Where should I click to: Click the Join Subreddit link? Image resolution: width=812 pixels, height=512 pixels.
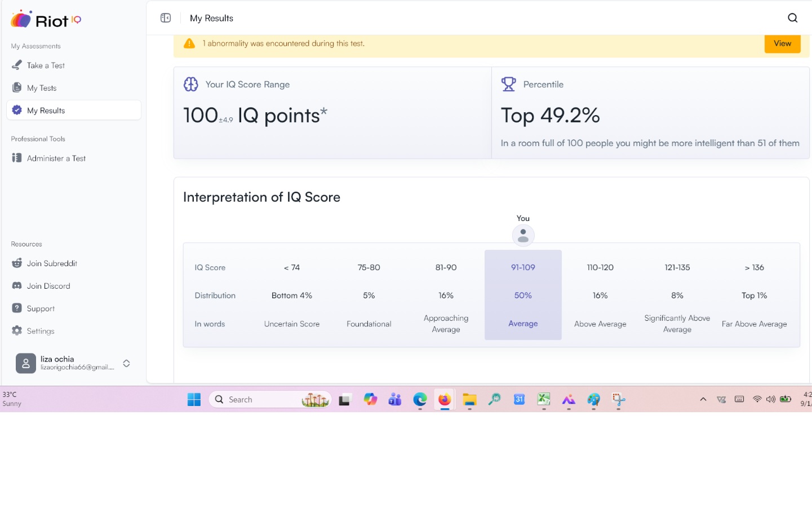tap(52, 263)
